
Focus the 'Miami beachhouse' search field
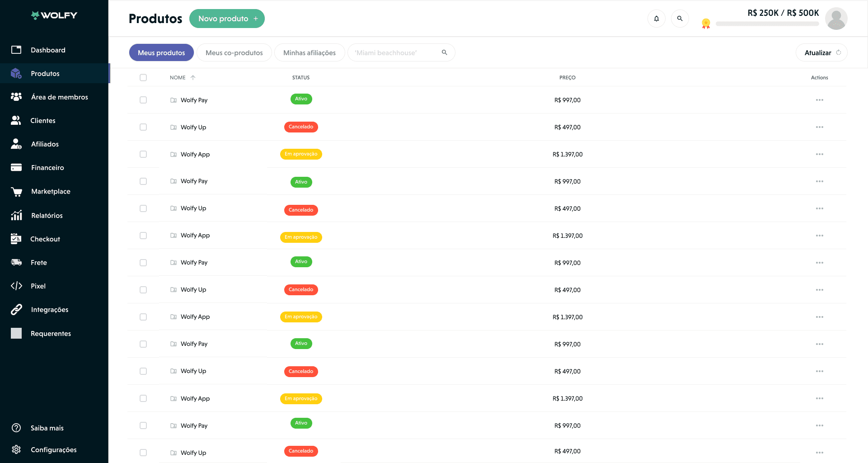click(395, 52)
